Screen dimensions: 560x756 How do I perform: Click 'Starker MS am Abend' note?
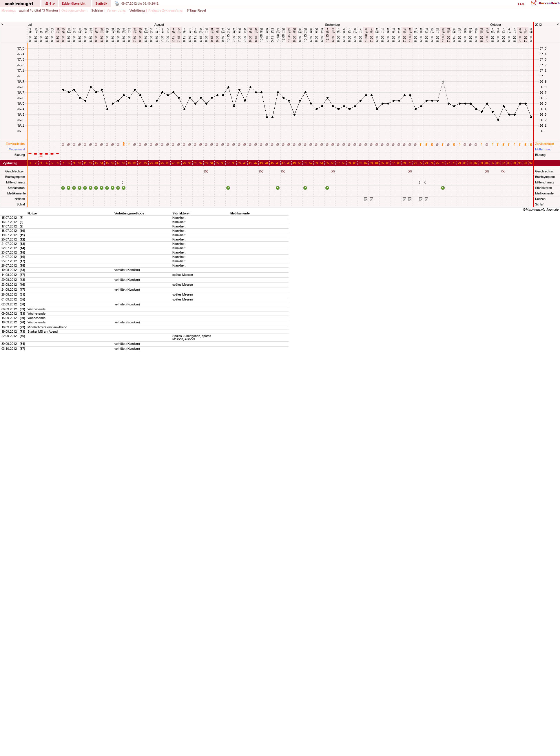click(43, 332)
